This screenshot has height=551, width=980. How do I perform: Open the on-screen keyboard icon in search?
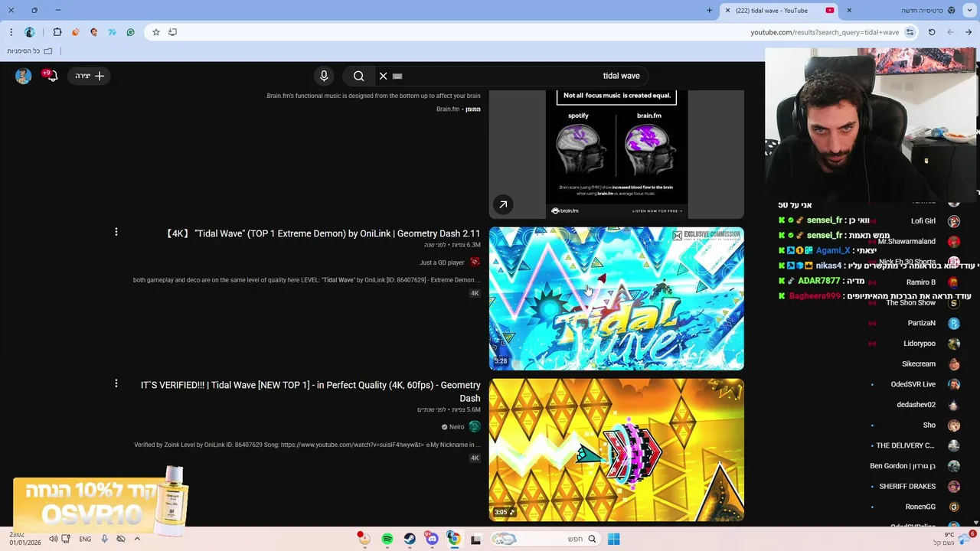tap(397, 76)
